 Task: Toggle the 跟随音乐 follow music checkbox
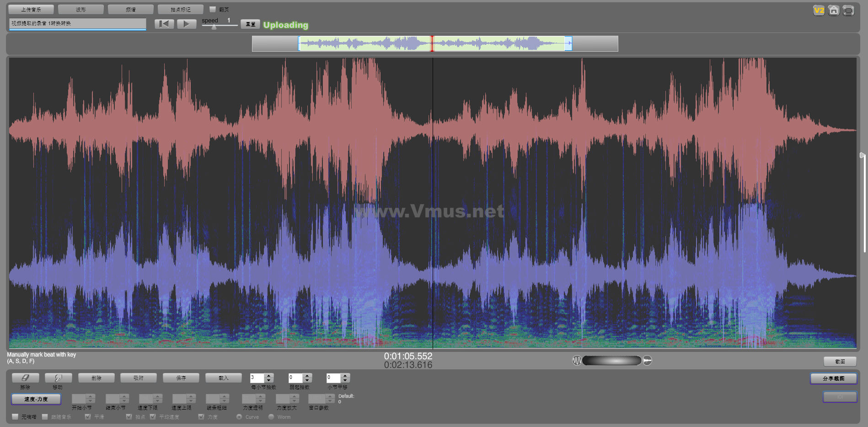tap(45, 416)
